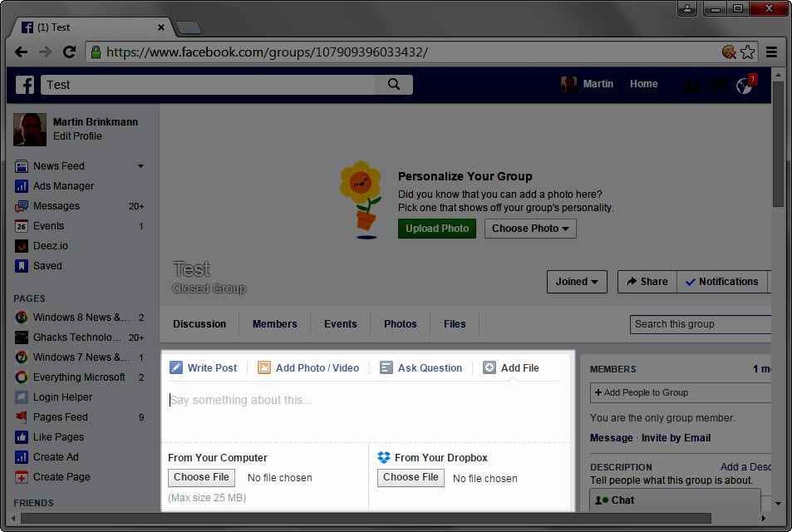Open the Home link in top bar
The height and width of the screenshot is (532, 792).
[643, 84]
